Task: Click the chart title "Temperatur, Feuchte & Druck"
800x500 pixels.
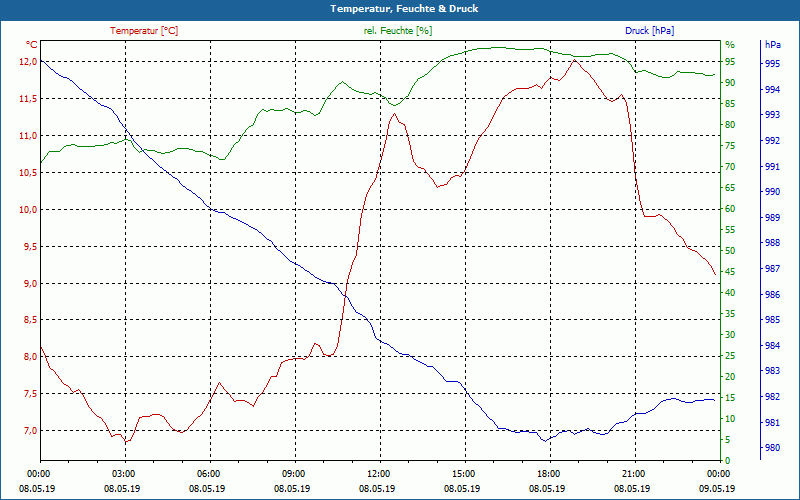Action: (x=404, y=9)
